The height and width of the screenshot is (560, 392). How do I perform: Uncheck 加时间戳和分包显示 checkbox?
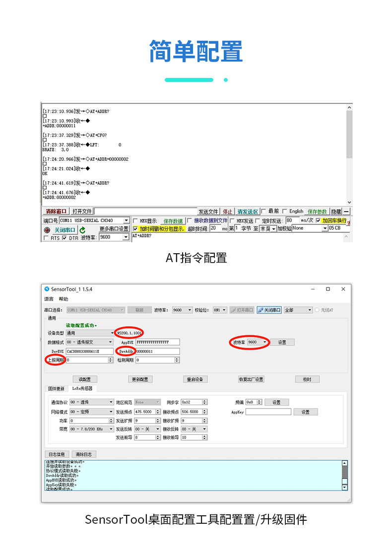(135, 229)
